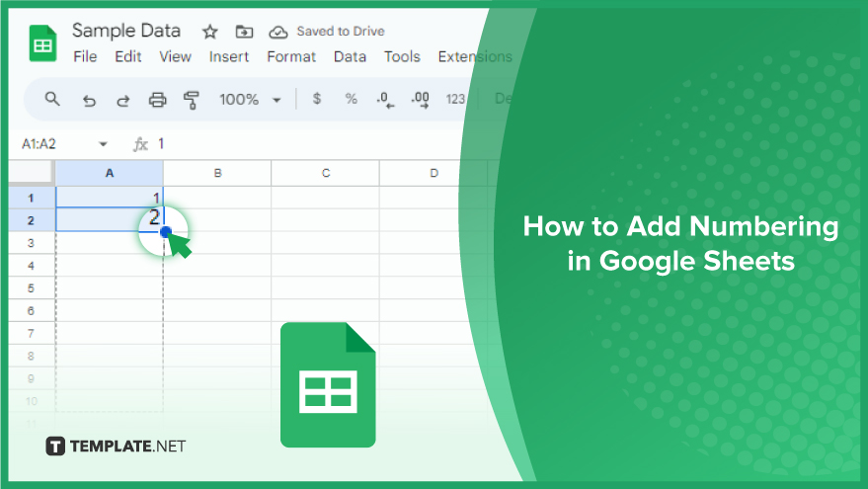Click the select-all corner box
This screenshot has height=489, width=868.
[x=31, y=173]
